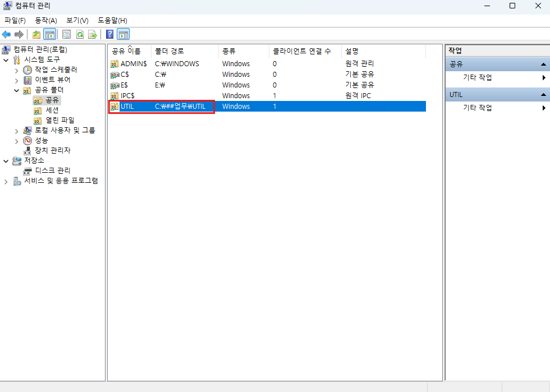The image size is (550, 392).
Task: Click the back navigation arrow icon
Action: (6, 34)
